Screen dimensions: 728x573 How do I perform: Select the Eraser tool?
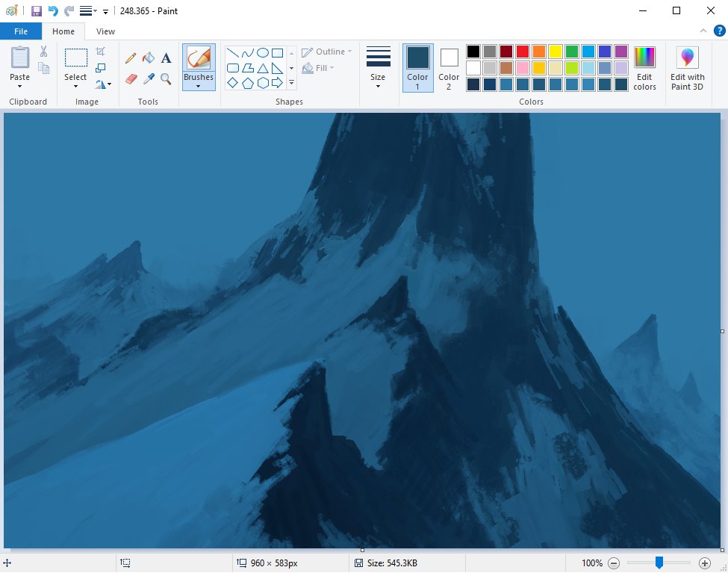(131, 78)
